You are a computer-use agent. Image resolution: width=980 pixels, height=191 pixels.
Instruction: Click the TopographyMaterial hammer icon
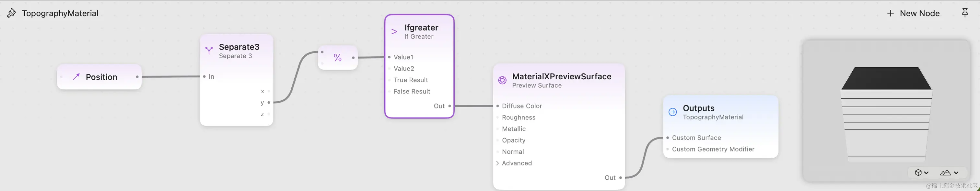pos(11,13)
